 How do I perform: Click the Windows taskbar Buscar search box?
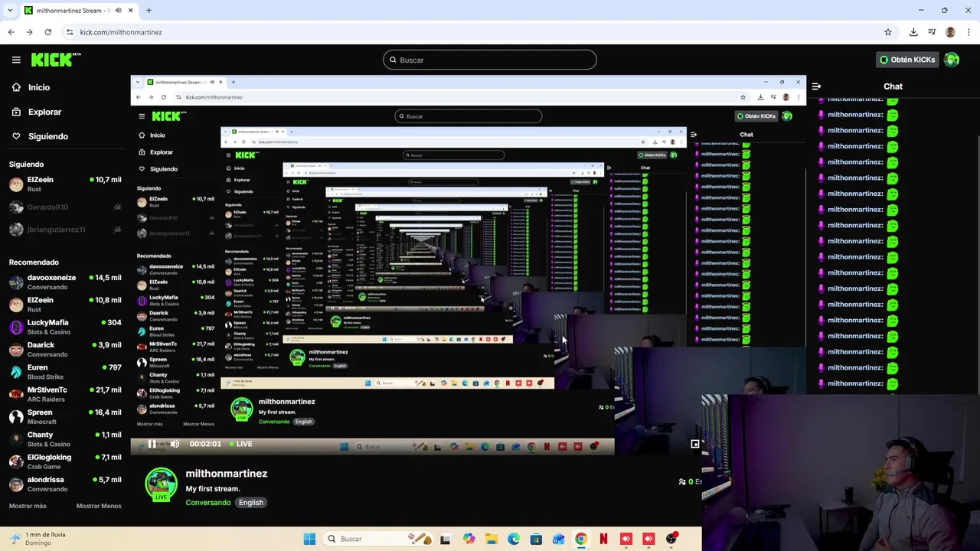[379, 539]
